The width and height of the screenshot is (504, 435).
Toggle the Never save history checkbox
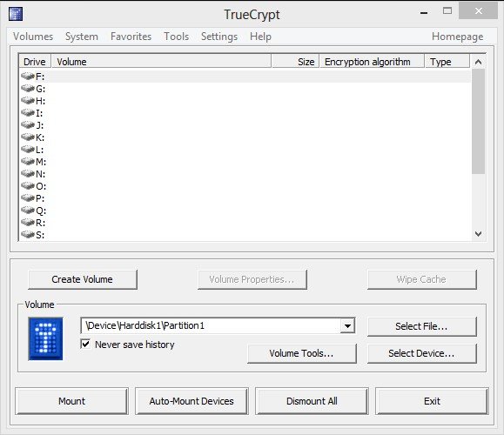[x=85, y=344]
